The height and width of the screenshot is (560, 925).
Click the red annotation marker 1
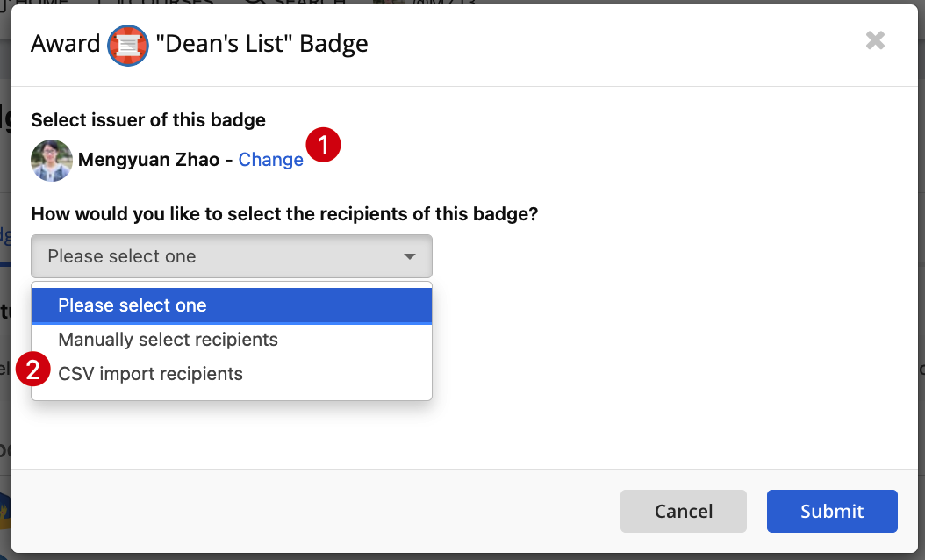click(x=323, y=145)
